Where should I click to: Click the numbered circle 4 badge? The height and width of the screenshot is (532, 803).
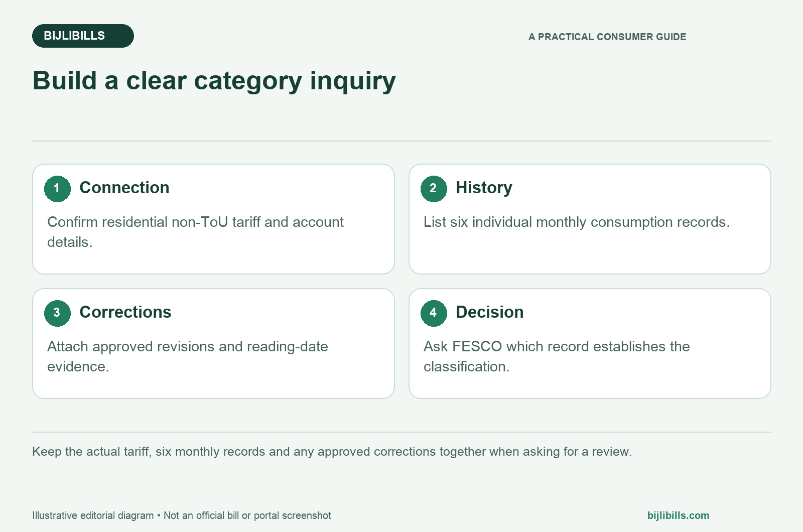434,313
